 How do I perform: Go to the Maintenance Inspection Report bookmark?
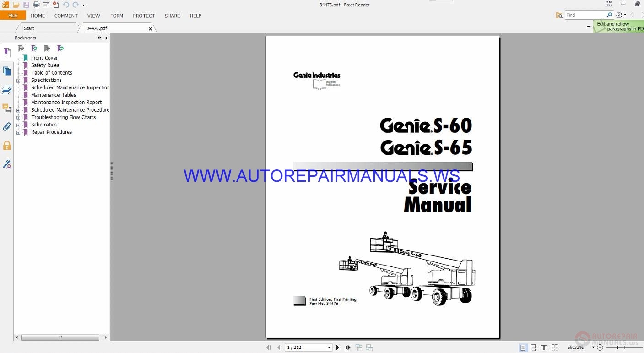(66, 103)
